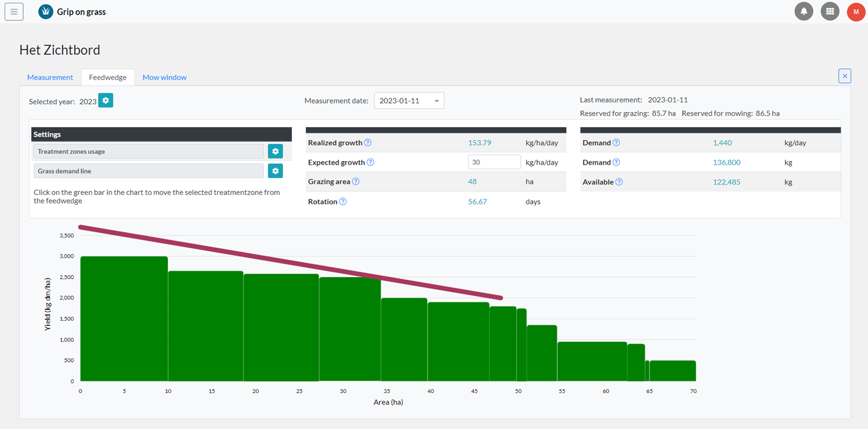Click the gear icon beside Selected year
The height and width of the screenshot is (429, 868).
(105, 101)
